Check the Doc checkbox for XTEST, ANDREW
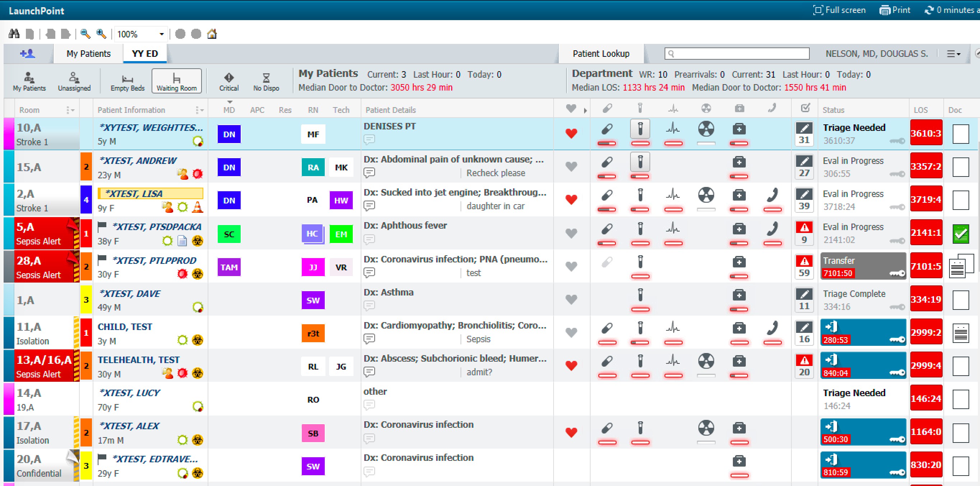This screenshot has height=486, width=980. [x=960, y=167]
